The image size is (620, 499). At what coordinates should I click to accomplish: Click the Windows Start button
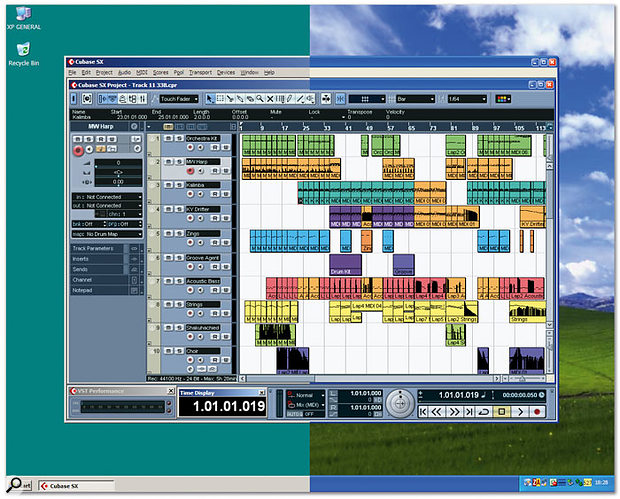(x=20, y=486)
